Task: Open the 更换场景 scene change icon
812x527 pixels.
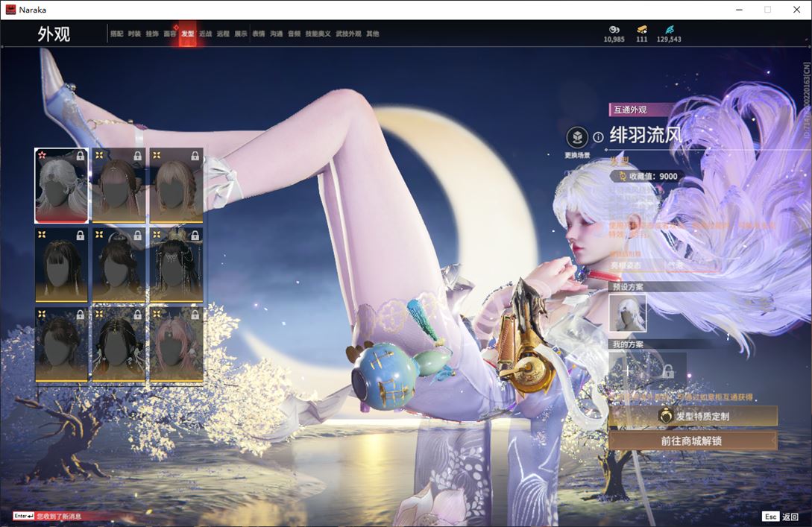Action: (x=577, y=137)
